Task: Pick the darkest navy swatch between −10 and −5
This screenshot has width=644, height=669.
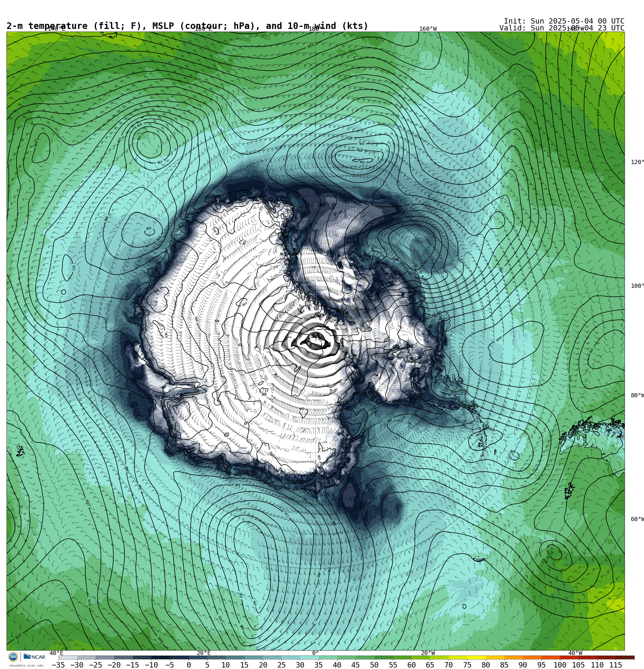Action: 161,657
